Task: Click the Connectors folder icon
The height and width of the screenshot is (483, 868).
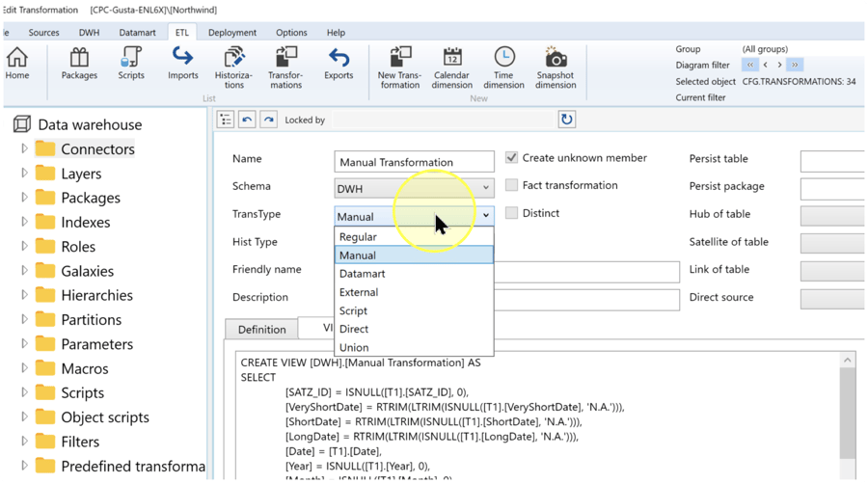Action: (x=45, y=148)
